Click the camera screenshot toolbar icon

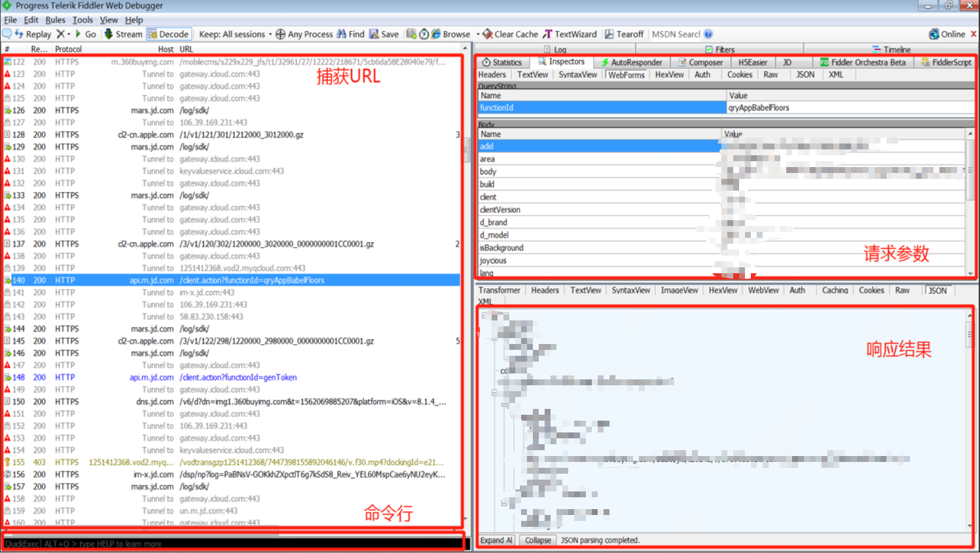pyautogui.click(x=411, y=34)
